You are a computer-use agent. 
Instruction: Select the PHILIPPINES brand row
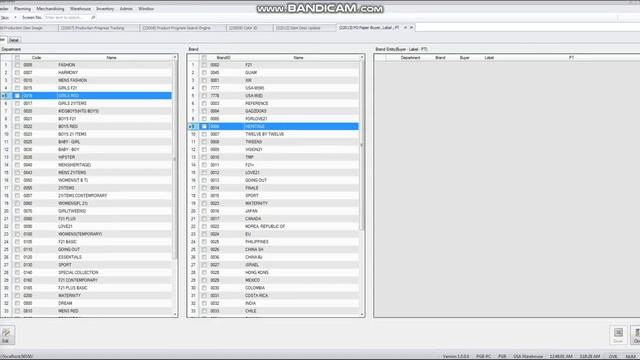point(273,242)
